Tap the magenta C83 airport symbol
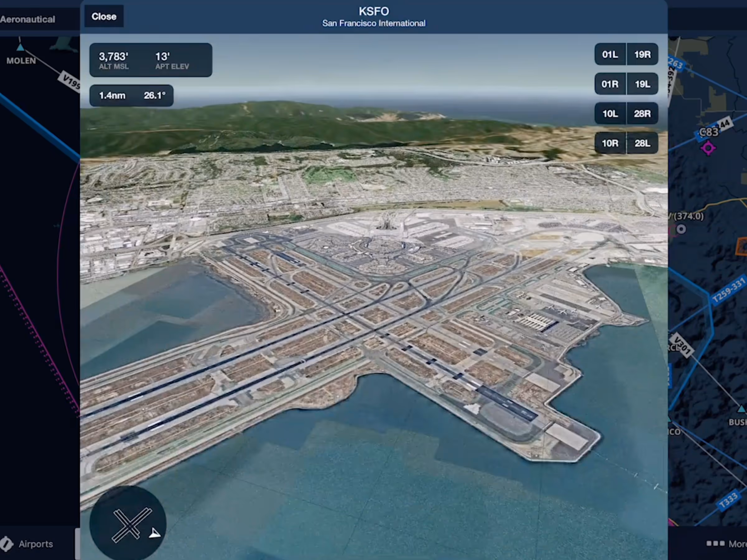 (708, 148)
